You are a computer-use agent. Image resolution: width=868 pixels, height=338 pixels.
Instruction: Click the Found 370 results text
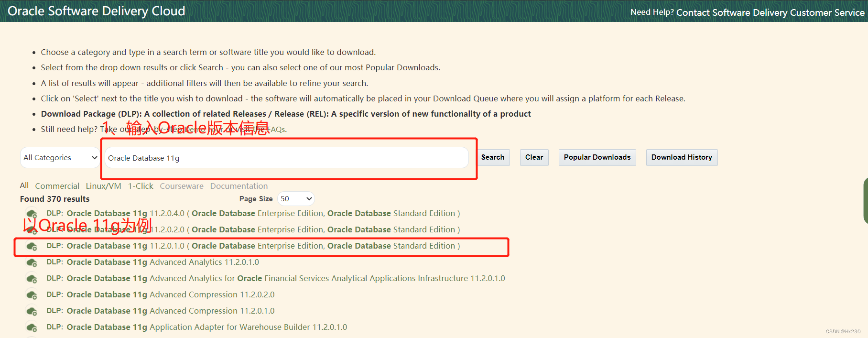(55, 199)
